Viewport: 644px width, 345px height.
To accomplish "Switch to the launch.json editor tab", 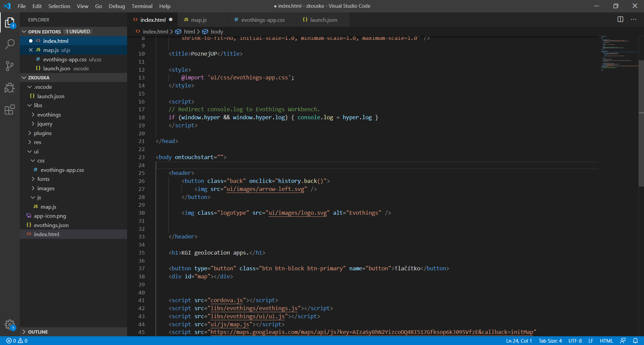I will click(323, 20).
